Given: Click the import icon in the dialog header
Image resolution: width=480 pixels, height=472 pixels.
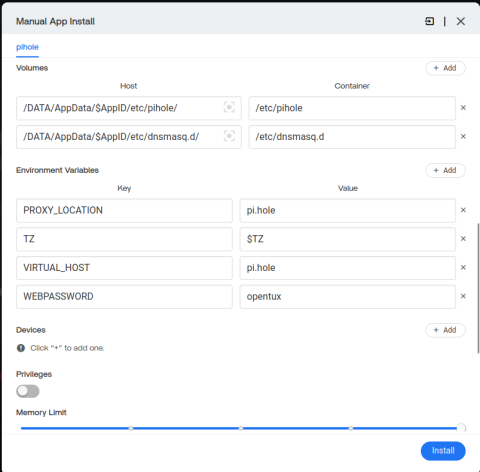Looking at the screenshot, I should pos(430,21).
